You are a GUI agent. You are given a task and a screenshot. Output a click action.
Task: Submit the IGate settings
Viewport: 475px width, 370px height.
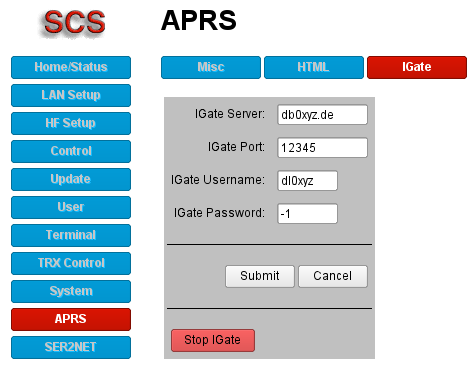[x=260, y=276]
